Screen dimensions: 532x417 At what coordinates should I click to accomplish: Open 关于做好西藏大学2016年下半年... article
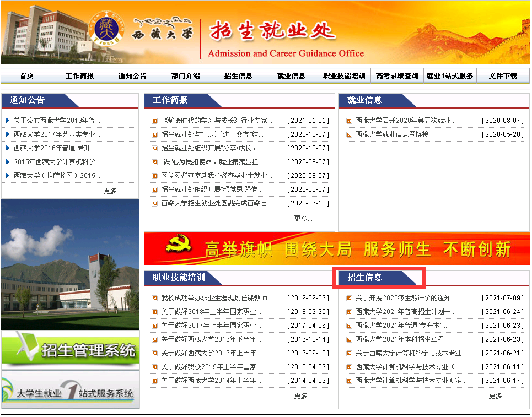pos(211,339)
